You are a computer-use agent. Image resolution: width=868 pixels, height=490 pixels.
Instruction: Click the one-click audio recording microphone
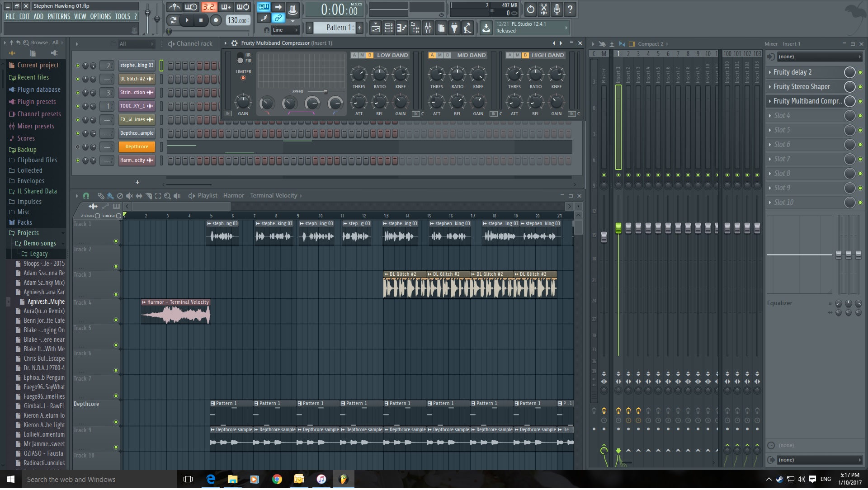tap(557, 9)
